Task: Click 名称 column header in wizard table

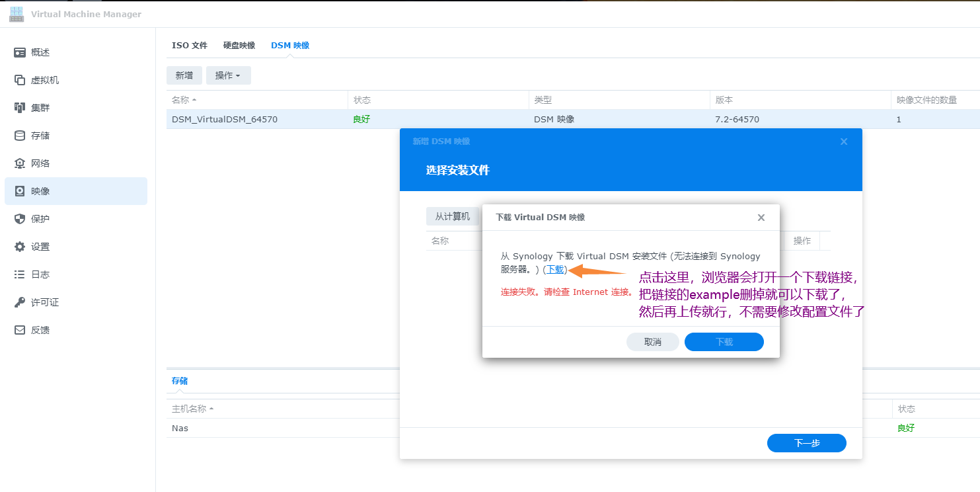Action: tap(440, 241)
